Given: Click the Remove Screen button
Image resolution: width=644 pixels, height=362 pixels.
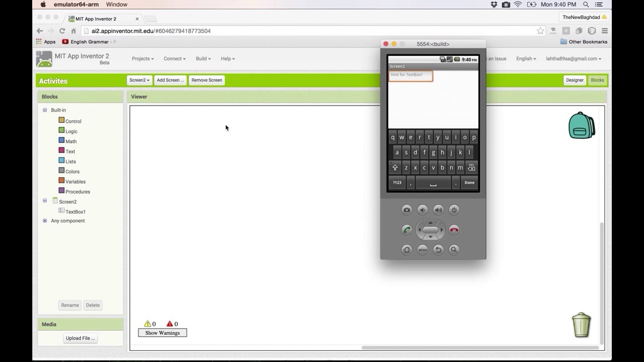Looking at the screenshot, I should tap(207, 80).
